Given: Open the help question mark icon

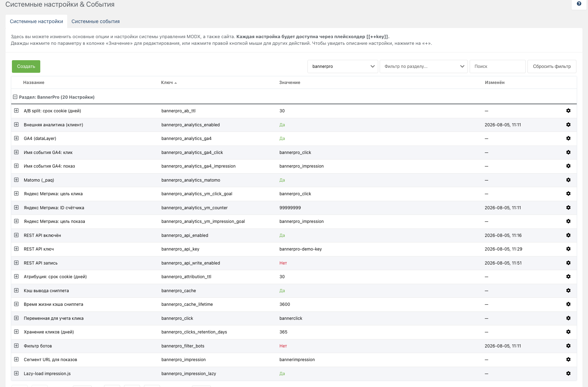Looking at the screenshot, I should [x=579, y=4].
